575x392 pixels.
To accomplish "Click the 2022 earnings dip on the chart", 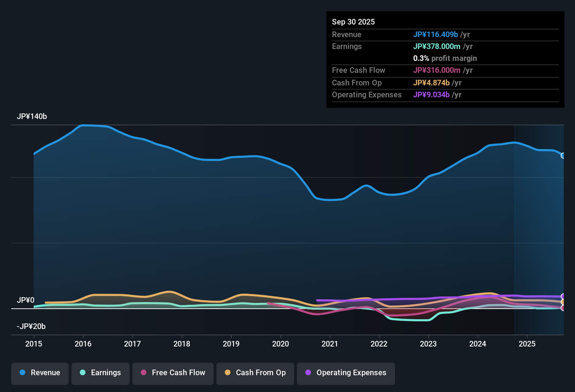I will 410,320.
